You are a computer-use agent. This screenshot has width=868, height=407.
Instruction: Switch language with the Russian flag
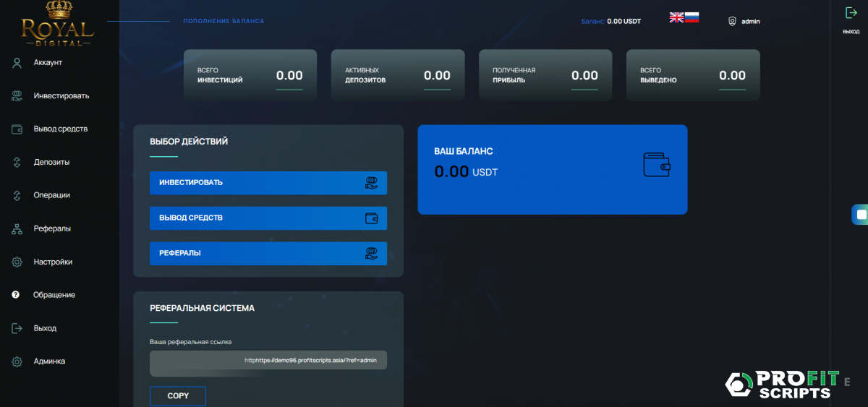692,18
